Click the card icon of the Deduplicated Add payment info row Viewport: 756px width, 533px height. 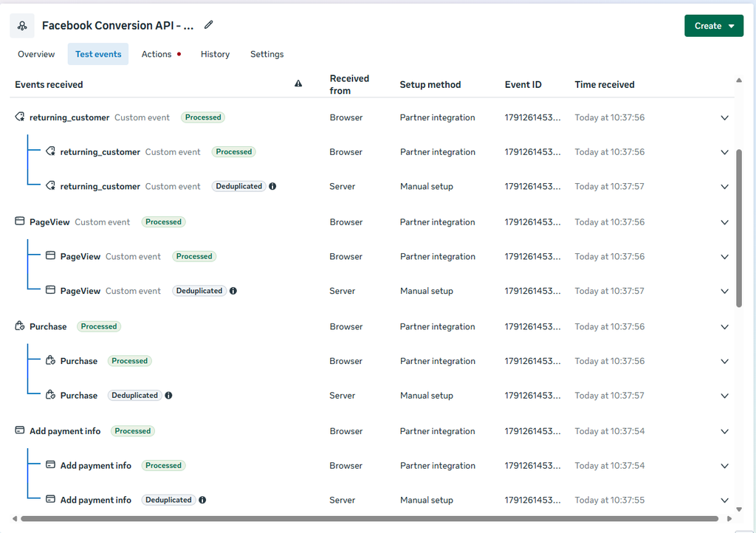coord(51,499)
